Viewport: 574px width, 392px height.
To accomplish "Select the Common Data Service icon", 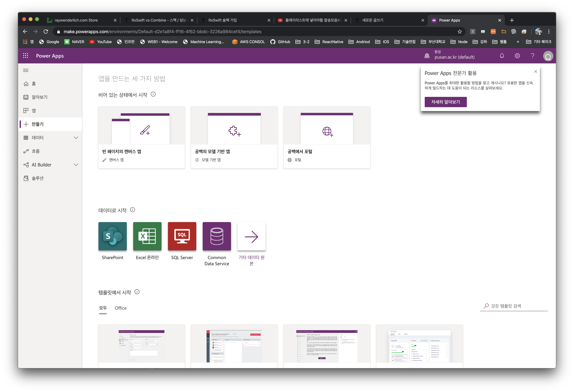I will click(x=217, y=236).
